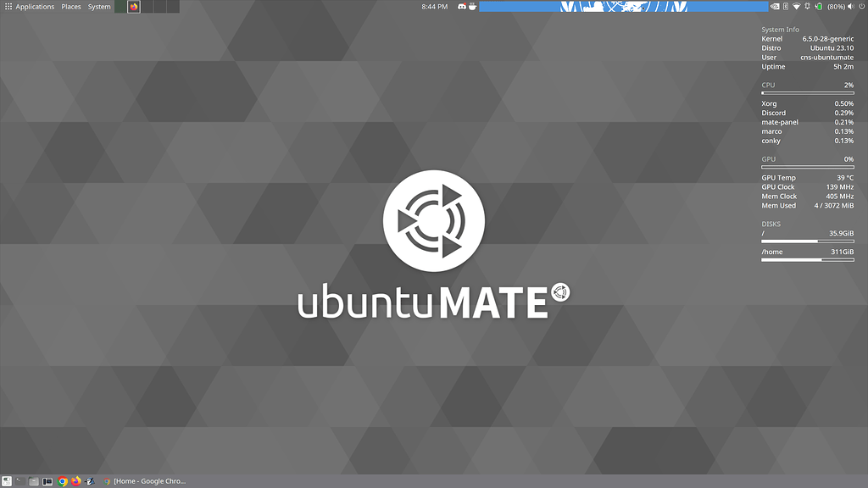The height and width of the screenshot is (488, 868).
Task: Launch Firefox from bottom panel
Action: (x=75, y=481)
